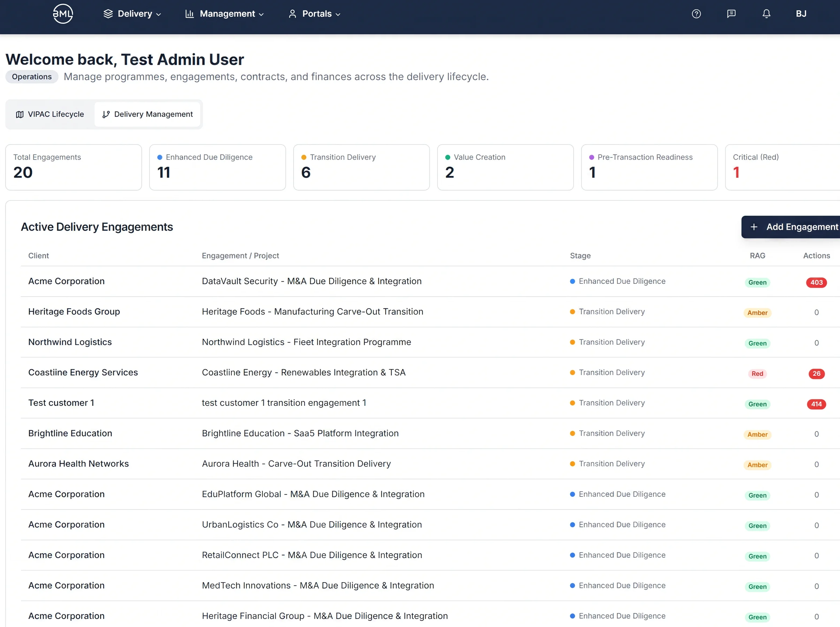Click the Operations badge

[x=32, y=77]
